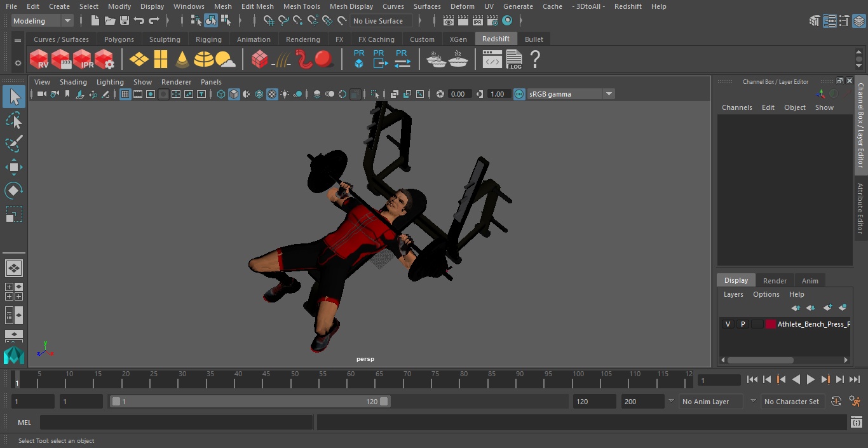This screenshot has height=448, width=868.
Task: Switch to the Polygons shelf tab
Action: click(119, 39)
